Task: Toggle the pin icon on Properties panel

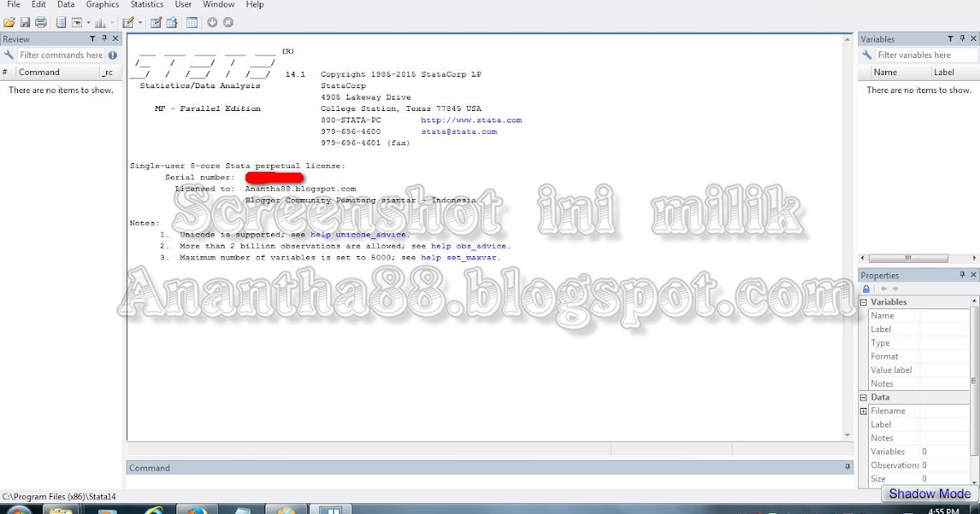Action: point(962,276)
